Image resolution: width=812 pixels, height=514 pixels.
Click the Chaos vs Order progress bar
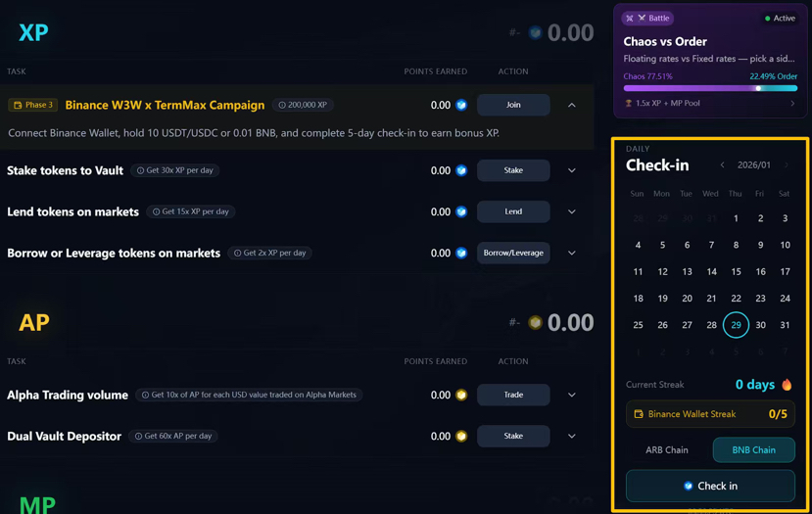click(710, 88)
